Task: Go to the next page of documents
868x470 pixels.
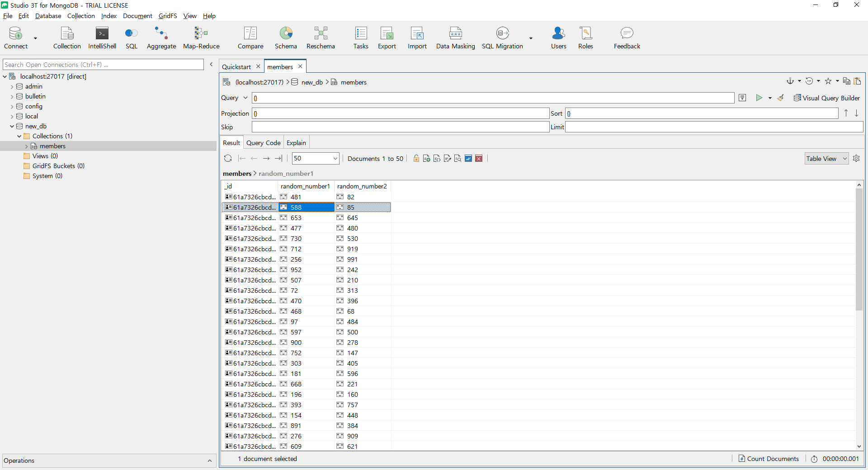Action: (x=266, y=158)
